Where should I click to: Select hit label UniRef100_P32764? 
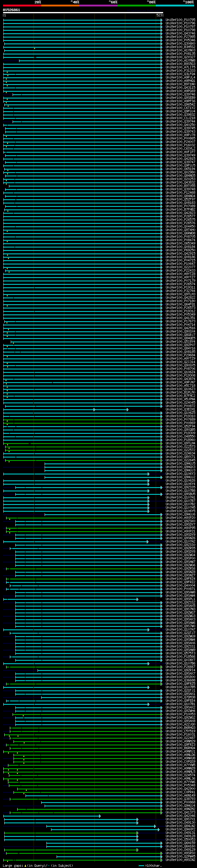(180, 291)
